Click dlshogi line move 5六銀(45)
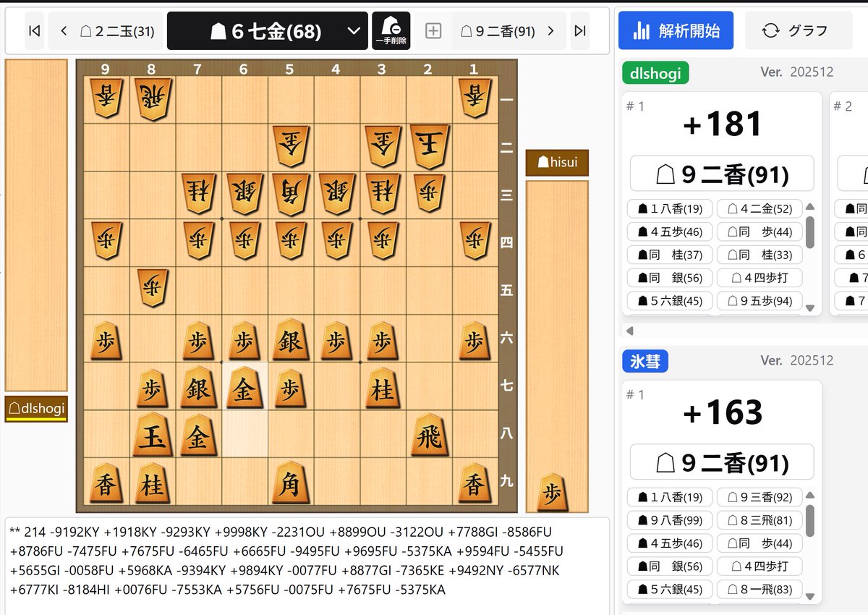 [x=670, y=301]
